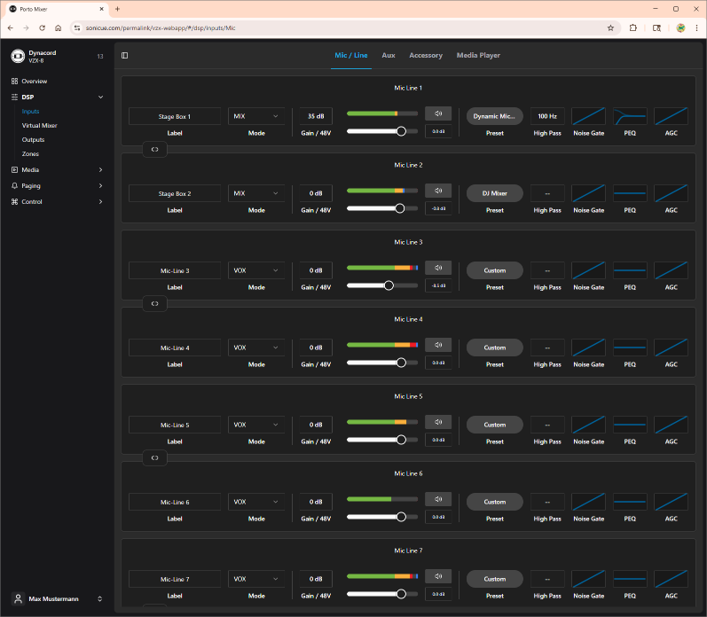Click the Overview icon in sidebar
The width and height of the screenshot is (707, 617).
[14, 81]
